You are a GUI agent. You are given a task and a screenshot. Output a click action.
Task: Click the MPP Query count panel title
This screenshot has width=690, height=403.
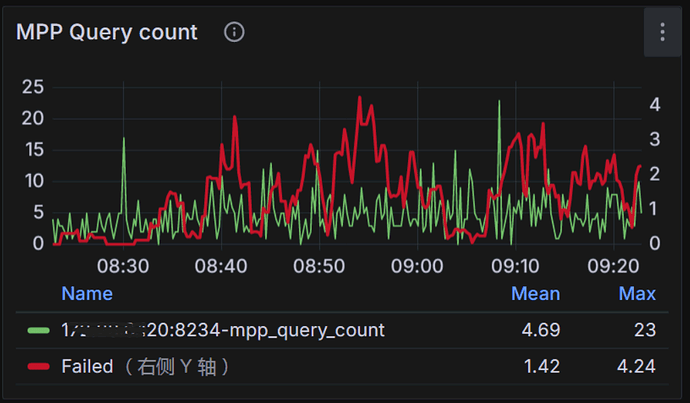(107, 32)
